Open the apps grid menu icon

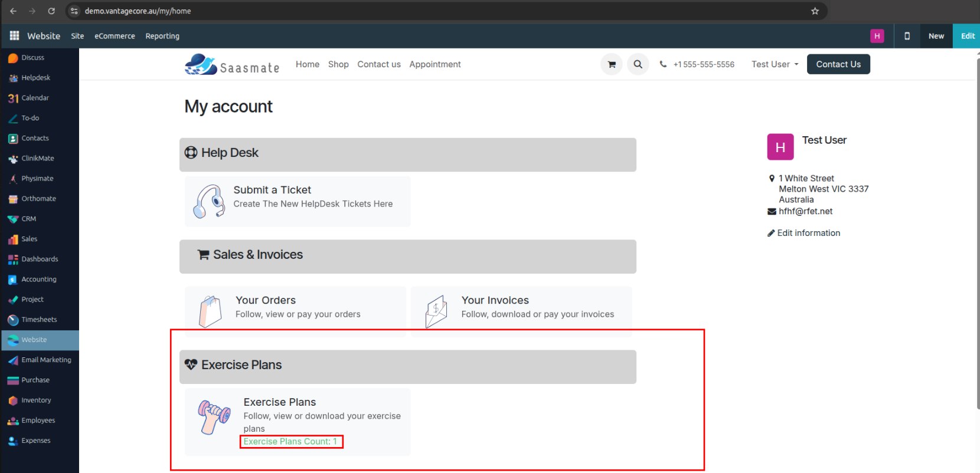click(14, 36)
